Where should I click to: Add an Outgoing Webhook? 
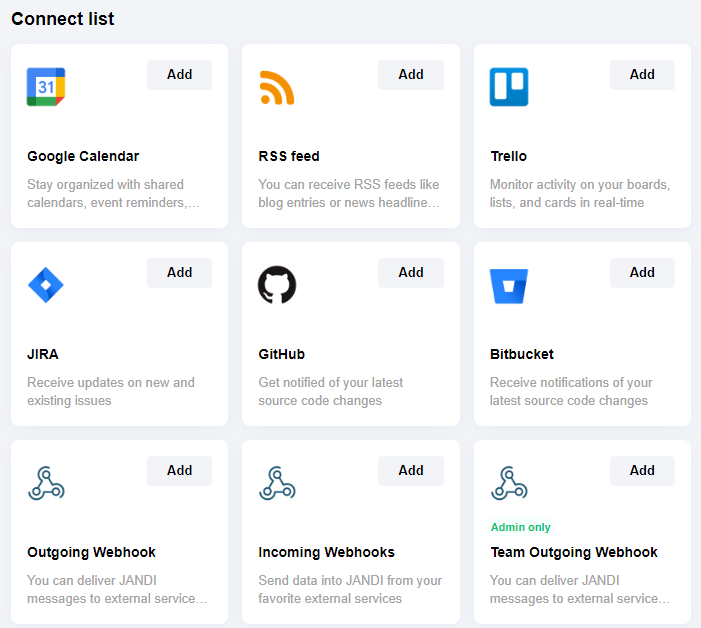point(180,471)
